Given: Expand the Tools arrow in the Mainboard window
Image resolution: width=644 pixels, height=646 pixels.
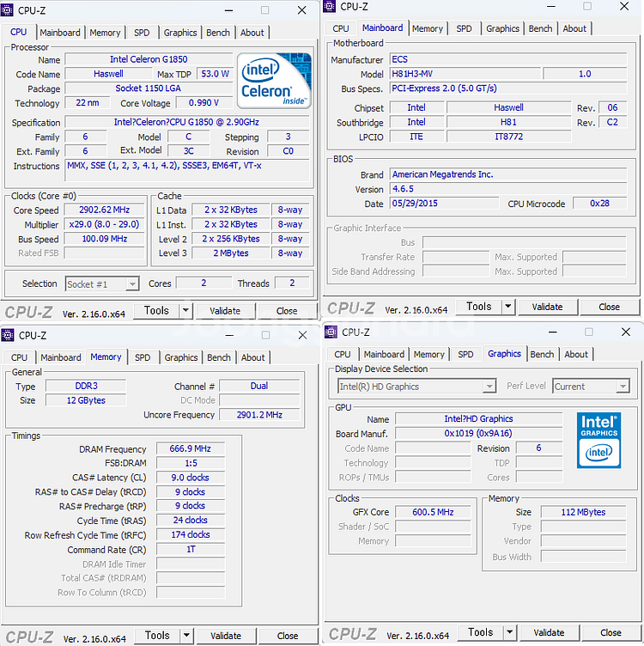Looking at the screenshot, I should (x=508, y=307).
